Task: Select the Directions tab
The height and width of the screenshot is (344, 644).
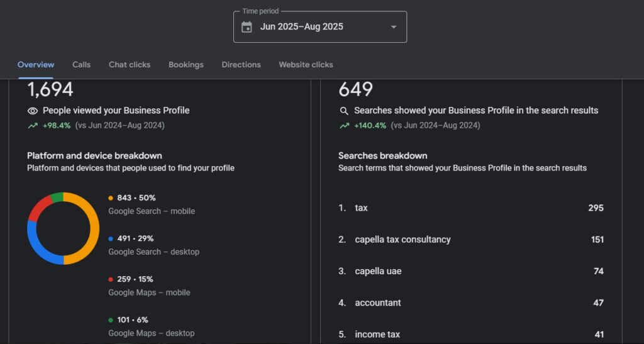Action: (241, 65)
